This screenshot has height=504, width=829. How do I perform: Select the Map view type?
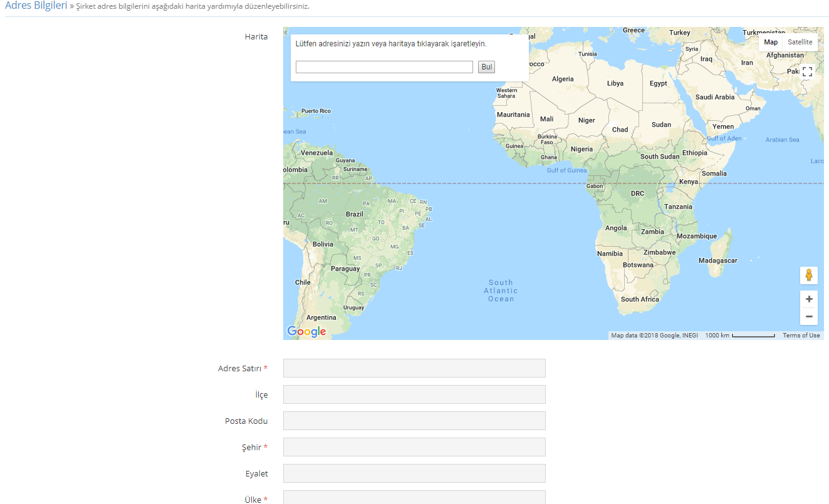771,42
